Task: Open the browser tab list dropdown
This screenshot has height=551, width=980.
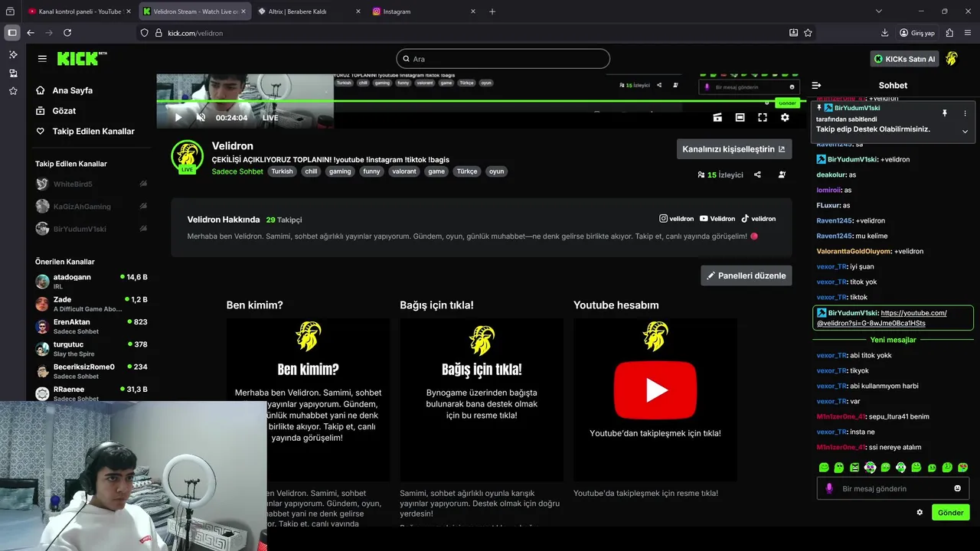Action: (878, 11)
